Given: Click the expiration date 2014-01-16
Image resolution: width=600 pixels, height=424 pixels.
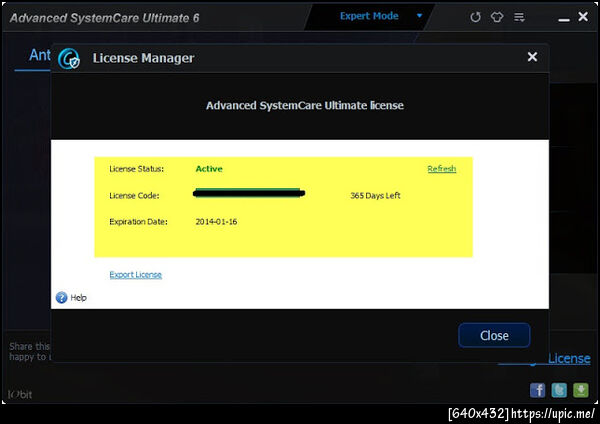Looking at the screenshot, I should 216,222.
